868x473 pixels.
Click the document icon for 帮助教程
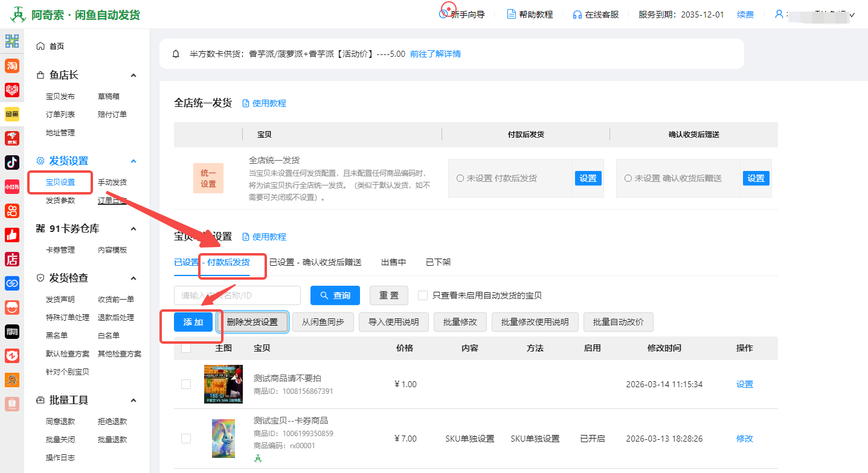pos(512,14)
